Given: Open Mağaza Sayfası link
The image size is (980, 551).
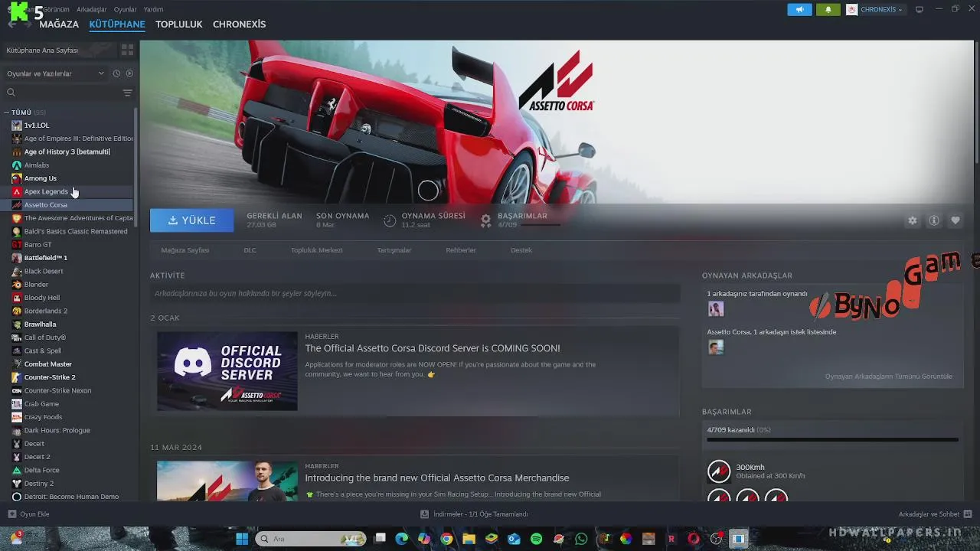Looking at the screenshot, I should 185,250.
